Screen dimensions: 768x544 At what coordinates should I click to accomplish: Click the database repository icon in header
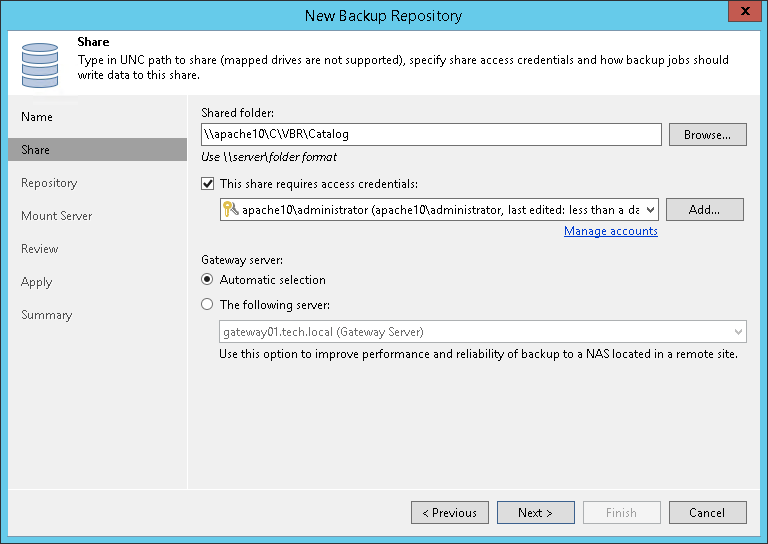pos(40,63)
